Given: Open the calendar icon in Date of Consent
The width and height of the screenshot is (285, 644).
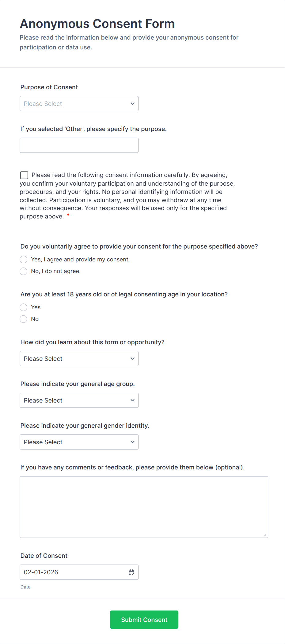Looking at the screenshot, I should pos(131,572).
